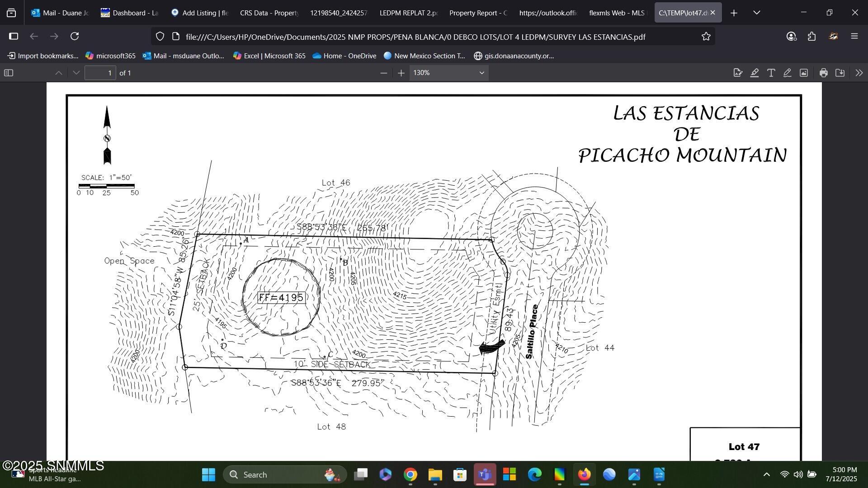This screenshot has height=488, width=868.
Task: Zoom out of the document
Action: tap(383, 72)
